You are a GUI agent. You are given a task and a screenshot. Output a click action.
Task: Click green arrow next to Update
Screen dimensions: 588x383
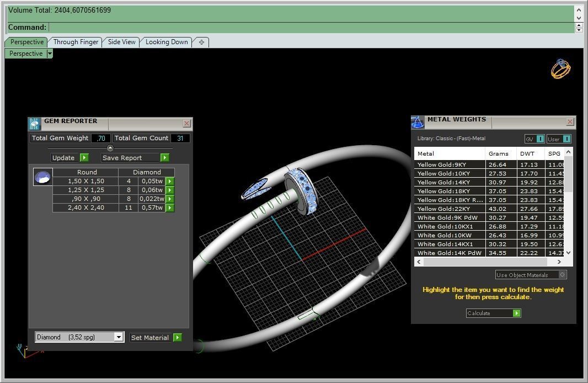(x=84, y=157)
